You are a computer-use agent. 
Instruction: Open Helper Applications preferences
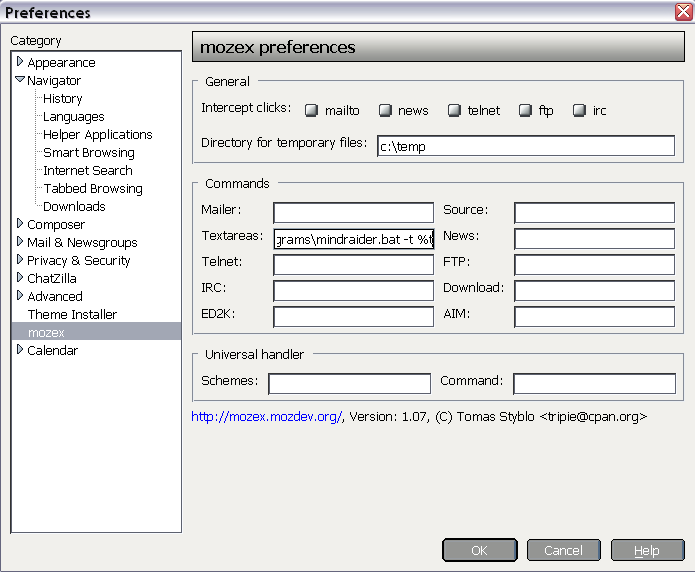98,134
